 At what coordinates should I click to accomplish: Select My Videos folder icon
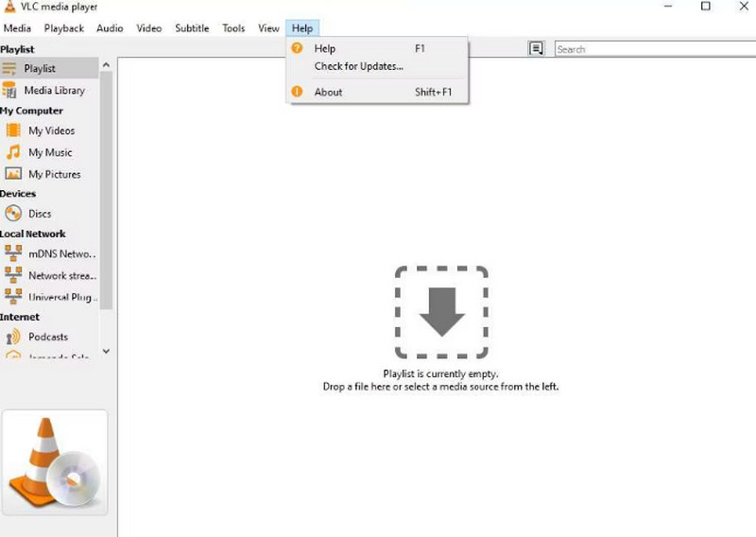click(13, 131)
